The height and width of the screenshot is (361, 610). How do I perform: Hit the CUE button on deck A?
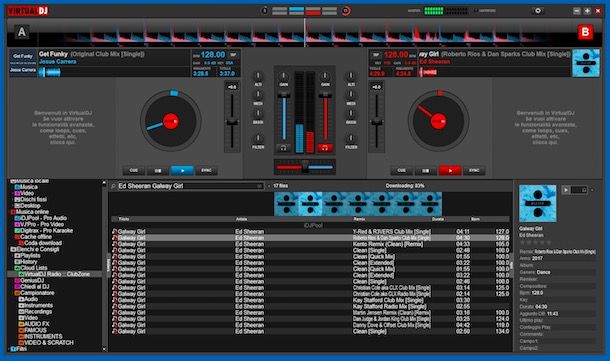(134, 170)
